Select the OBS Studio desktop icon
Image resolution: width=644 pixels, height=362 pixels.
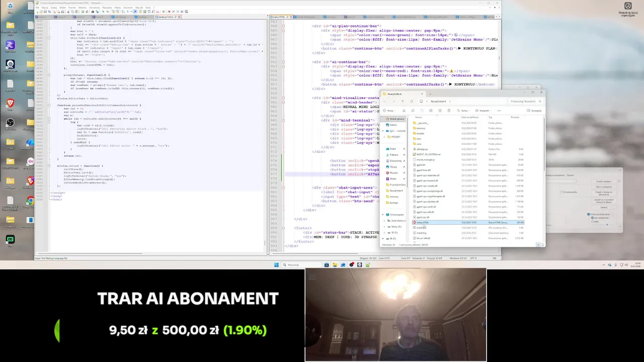pyautogui.click(x=10, y=123)
